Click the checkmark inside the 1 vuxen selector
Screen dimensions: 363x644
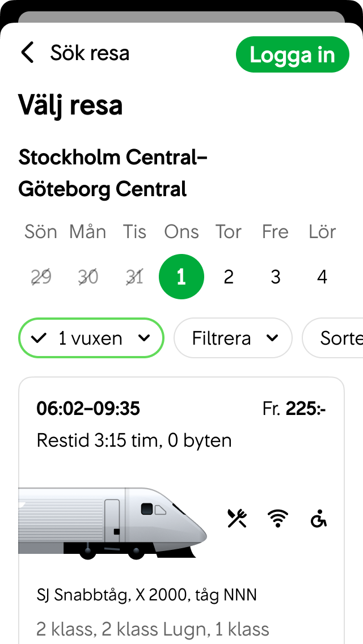coord(39,338)
